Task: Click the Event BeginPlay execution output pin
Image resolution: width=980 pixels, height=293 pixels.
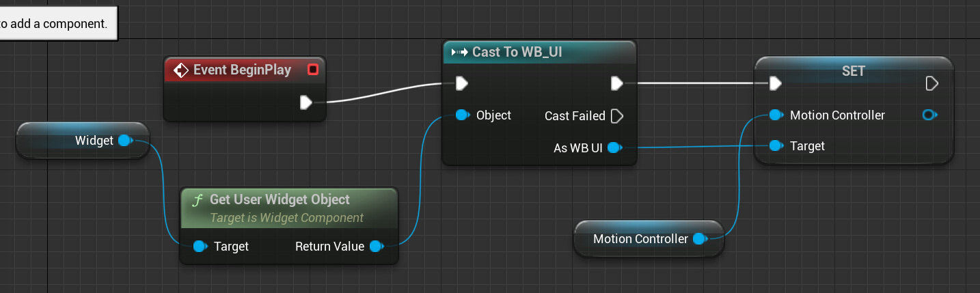Action: pyautogui.click(x=305, y=102)
